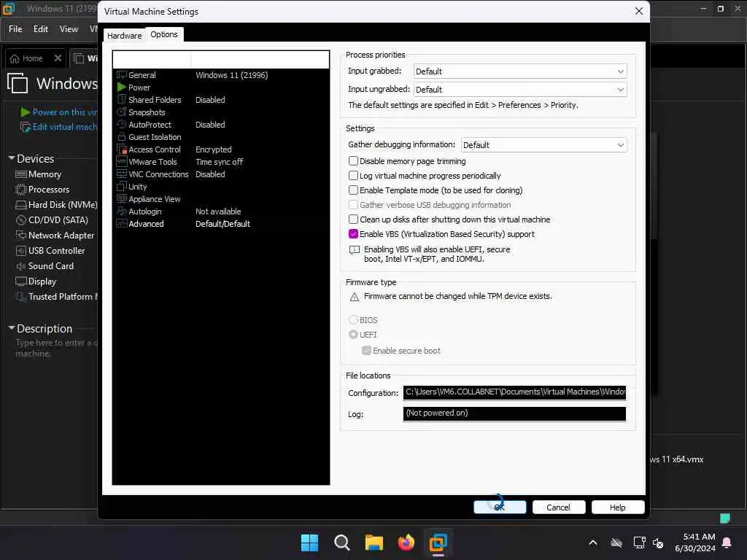This screenshot has height=560, width=747.
Task: Click OK to apply settings
Action: 500,507
